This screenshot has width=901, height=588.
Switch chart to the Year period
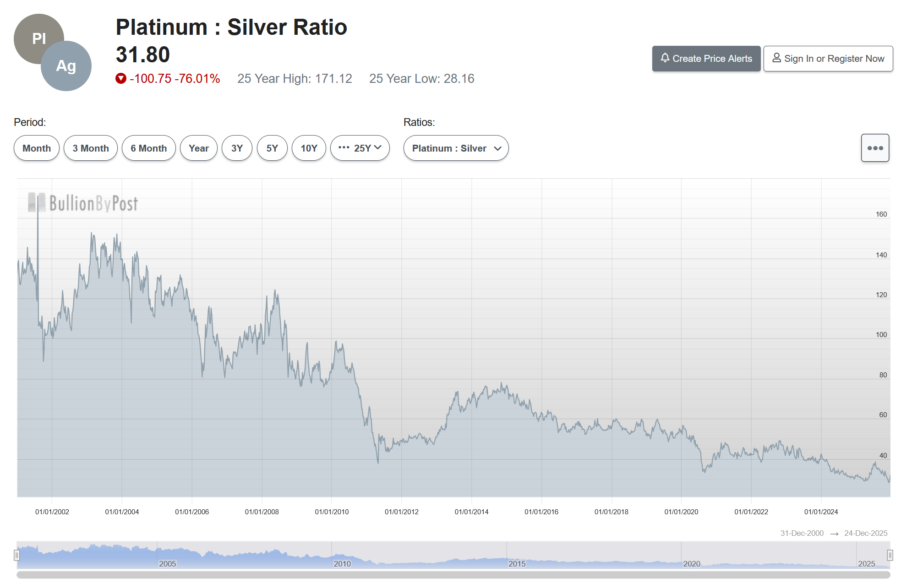click(198, 148)
